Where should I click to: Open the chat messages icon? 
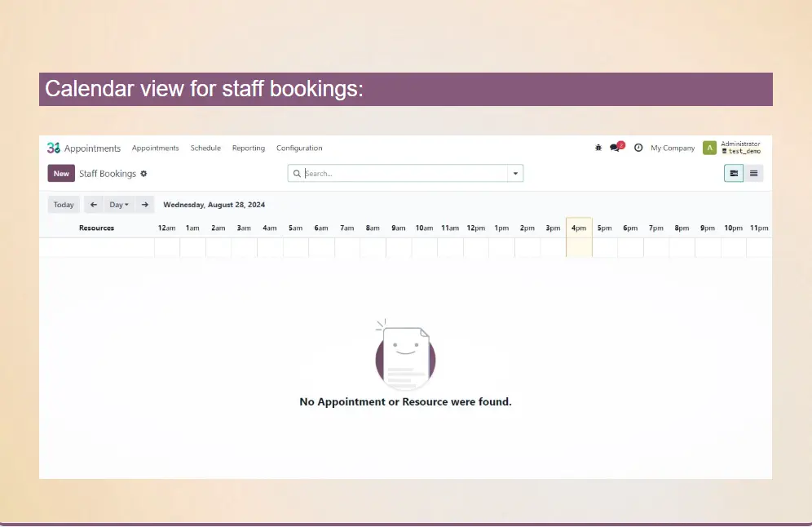coord(616,148)
